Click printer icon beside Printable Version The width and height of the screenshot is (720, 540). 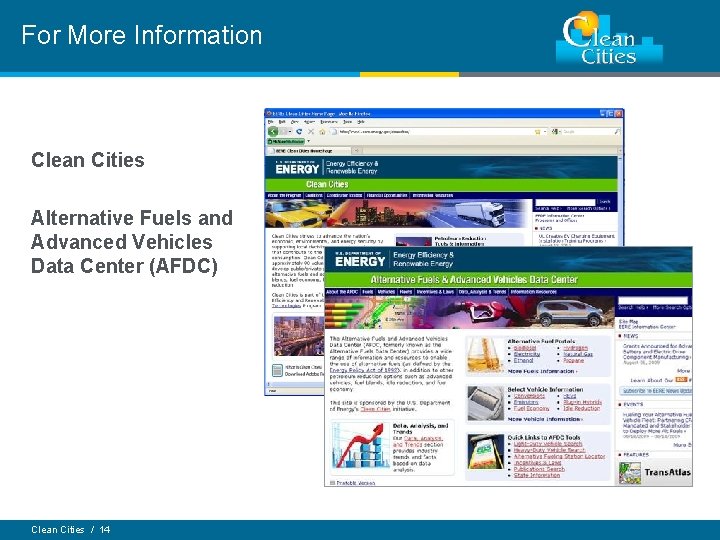point(332,483)
